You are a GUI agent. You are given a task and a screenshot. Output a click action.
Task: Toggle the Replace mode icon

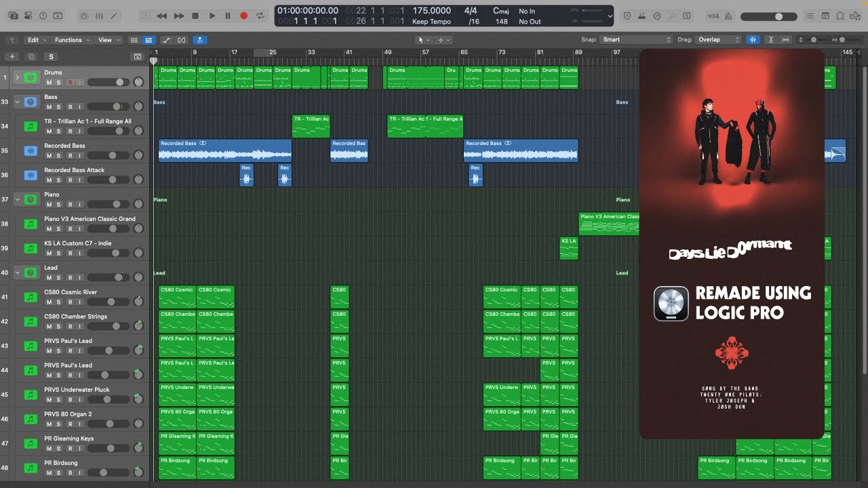point(627,16)
